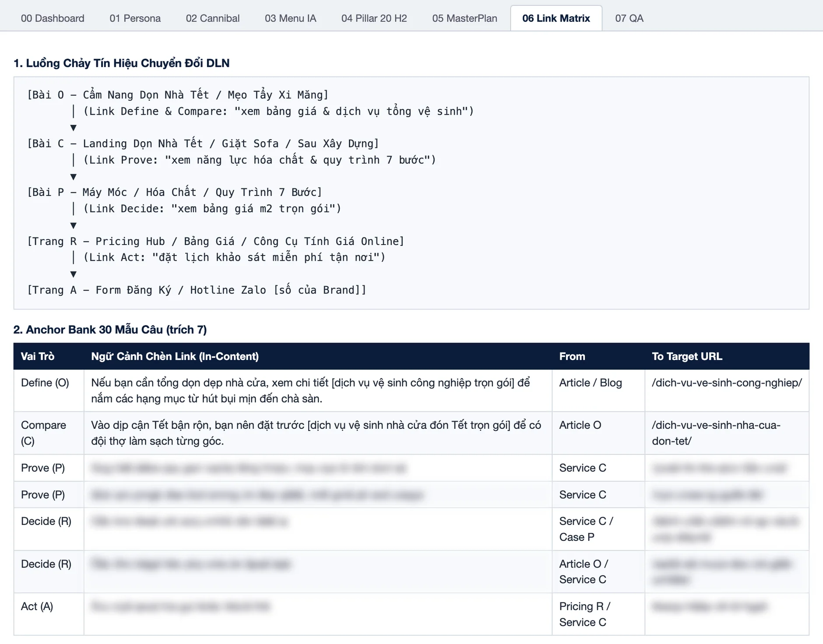Click the '(Link Decide:' line

point(212,209)
